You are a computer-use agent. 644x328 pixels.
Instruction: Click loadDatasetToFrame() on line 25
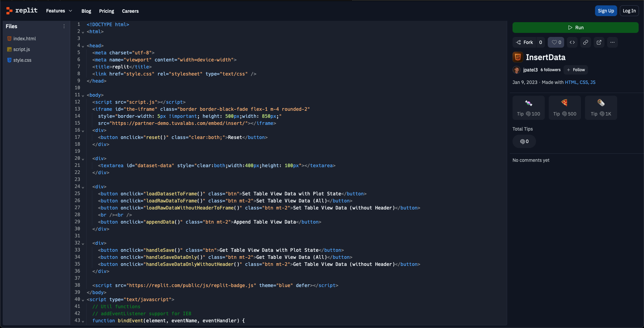click(174, 194)
